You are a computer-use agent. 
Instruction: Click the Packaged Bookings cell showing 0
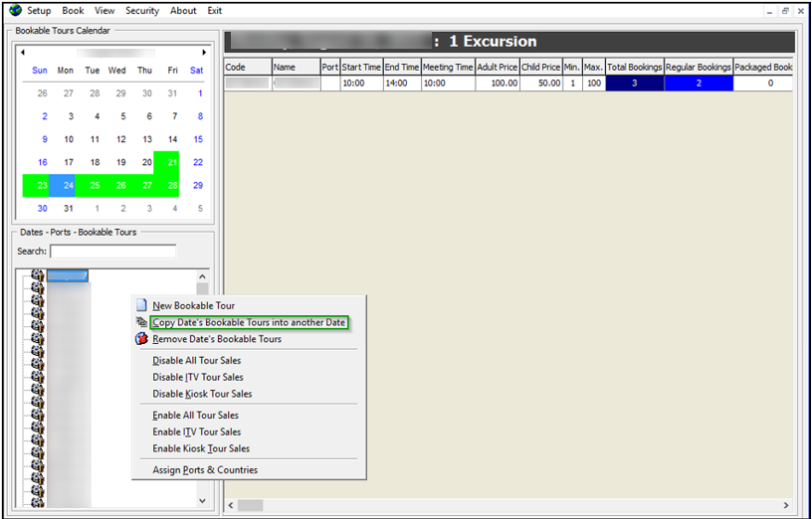(x=763, y=84)
